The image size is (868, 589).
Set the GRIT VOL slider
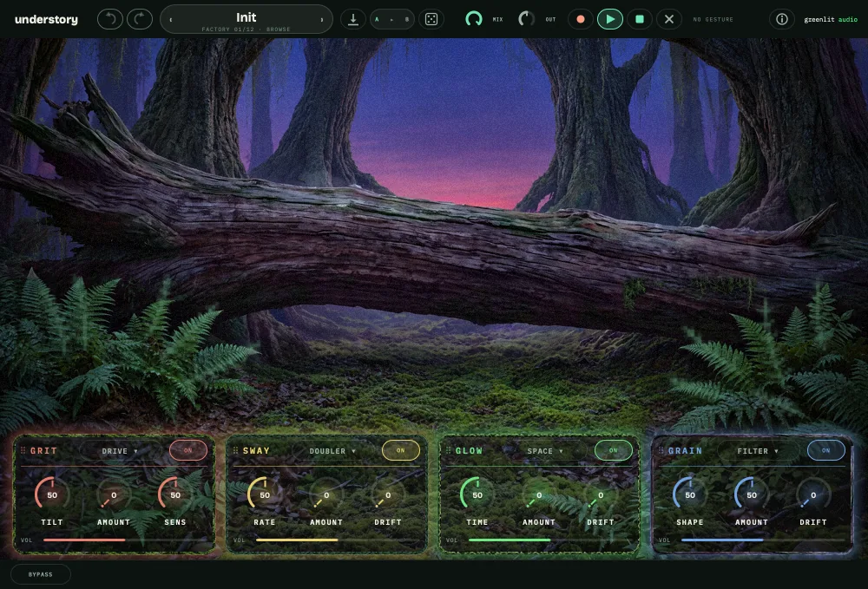coord(125,540)
